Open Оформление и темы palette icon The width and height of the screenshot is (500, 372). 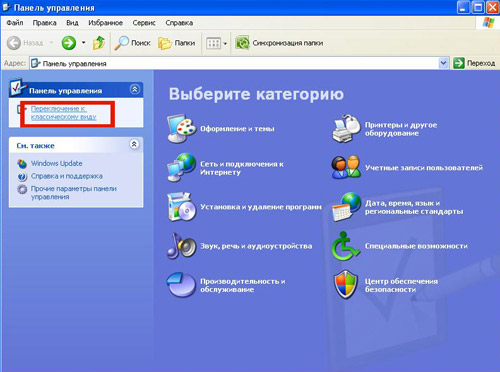tap(181, 129)
